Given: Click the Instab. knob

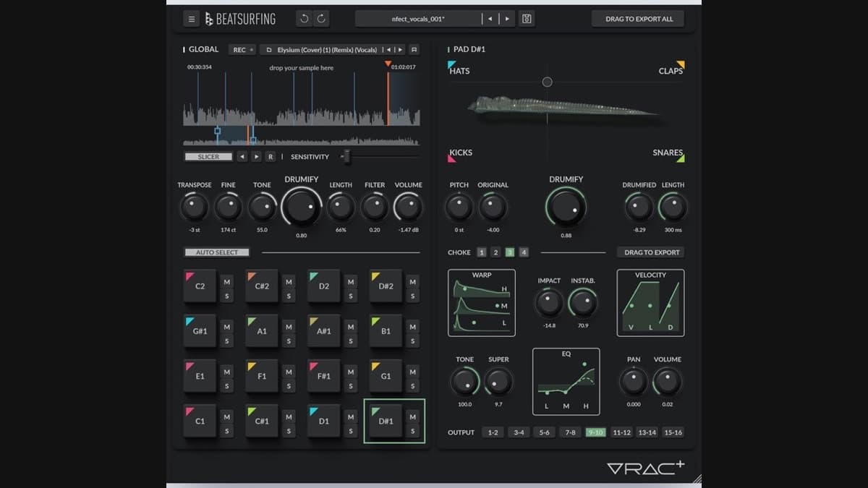Looking at the screenshot, I should tap(583, 303).
